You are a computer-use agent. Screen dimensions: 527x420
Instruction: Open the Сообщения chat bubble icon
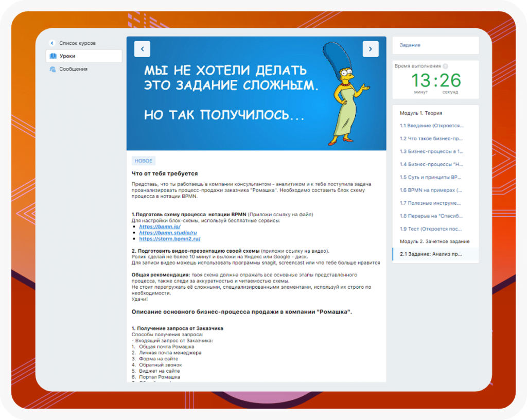(53, 69)
